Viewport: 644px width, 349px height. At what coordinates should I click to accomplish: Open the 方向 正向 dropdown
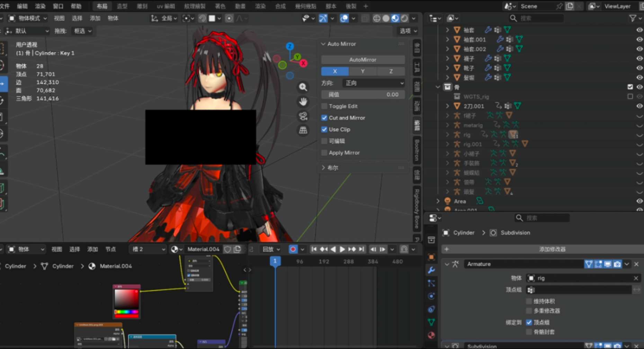(x=374, y=83)
